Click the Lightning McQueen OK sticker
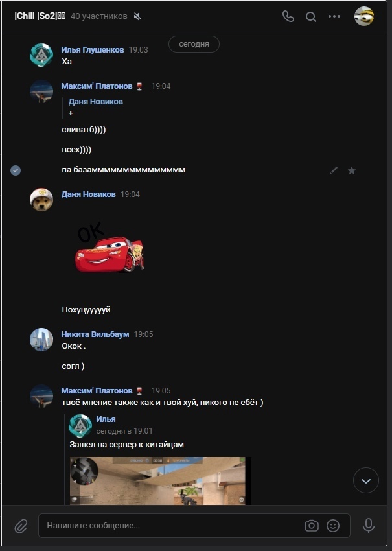The image size is (392, 551). click(x=110, y=247)
